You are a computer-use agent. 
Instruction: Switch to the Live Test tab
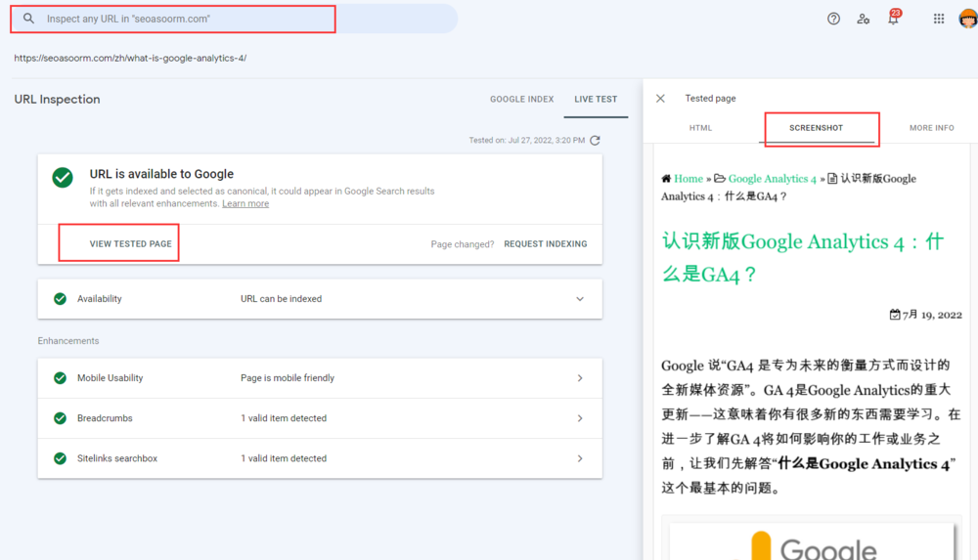[x=596, y=99]
